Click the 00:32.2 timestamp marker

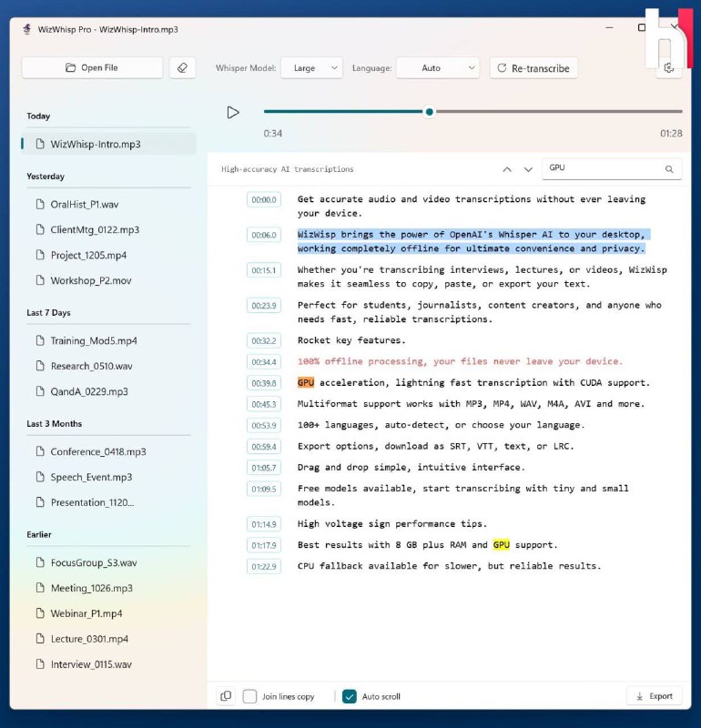tap(264, 341)
